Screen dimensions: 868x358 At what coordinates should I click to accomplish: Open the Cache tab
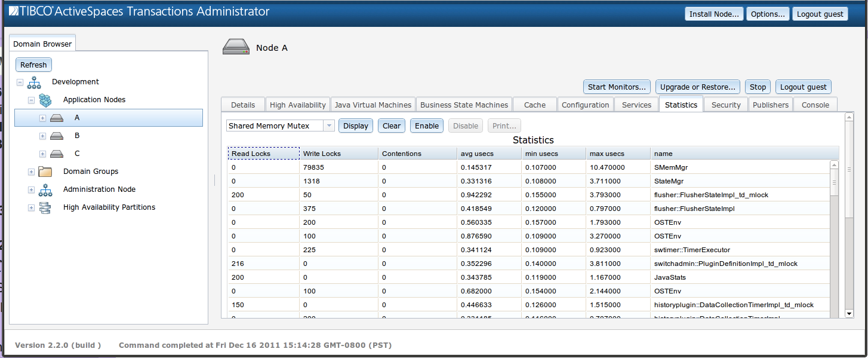(534, 104)
